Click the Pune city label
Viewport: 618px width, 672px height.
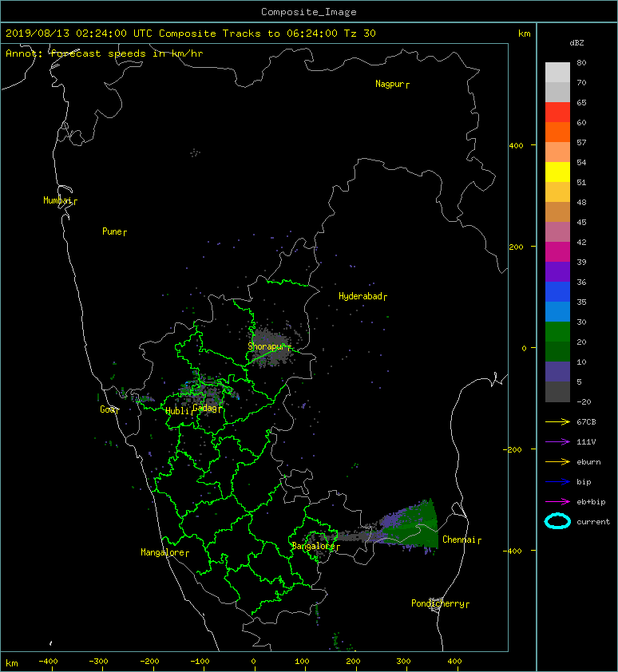114,231
